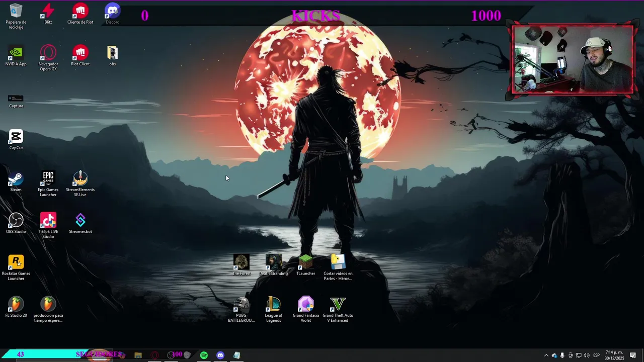
Task: Select the PUBG BATTLEGROUNDS shortcut
Action: click(x=242, y=310)
